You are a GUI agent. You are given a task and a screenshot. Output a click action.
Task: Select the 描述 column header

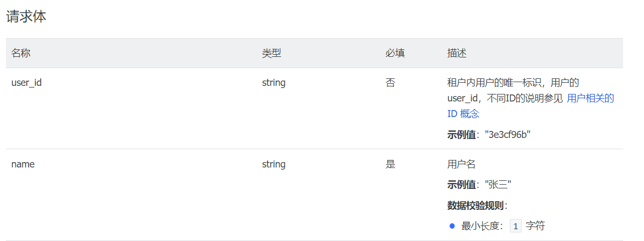tap(457, 53)
